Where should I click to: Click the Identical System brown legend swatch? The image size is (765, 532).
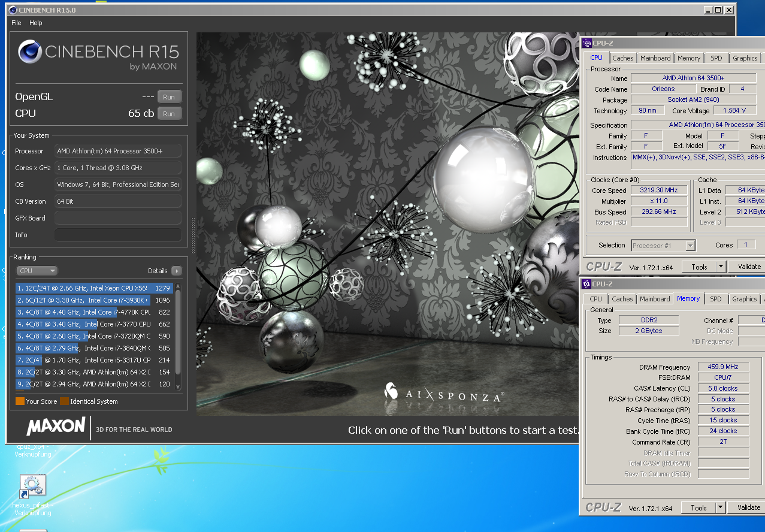click(64, 401)
